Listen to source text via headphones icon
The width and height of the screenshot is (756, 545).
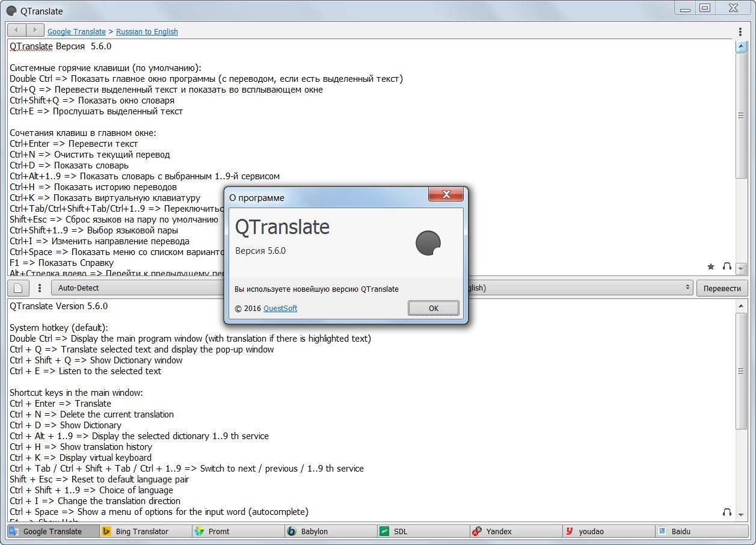pos(727,266)
